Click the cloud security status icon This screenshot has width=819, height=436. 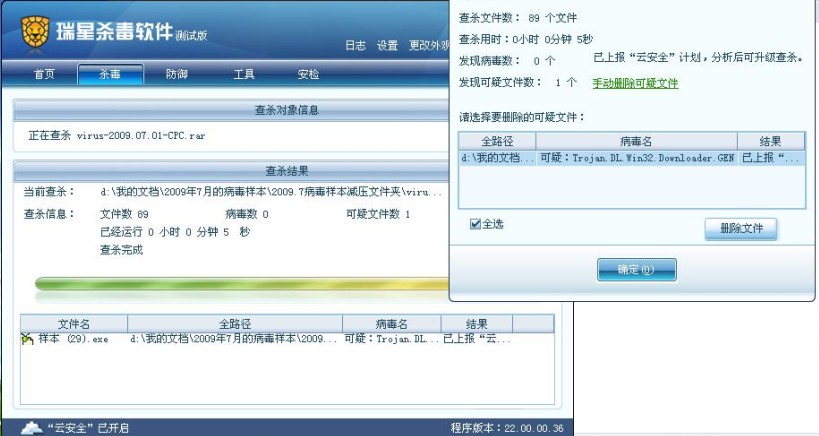[x=31, y=428]
